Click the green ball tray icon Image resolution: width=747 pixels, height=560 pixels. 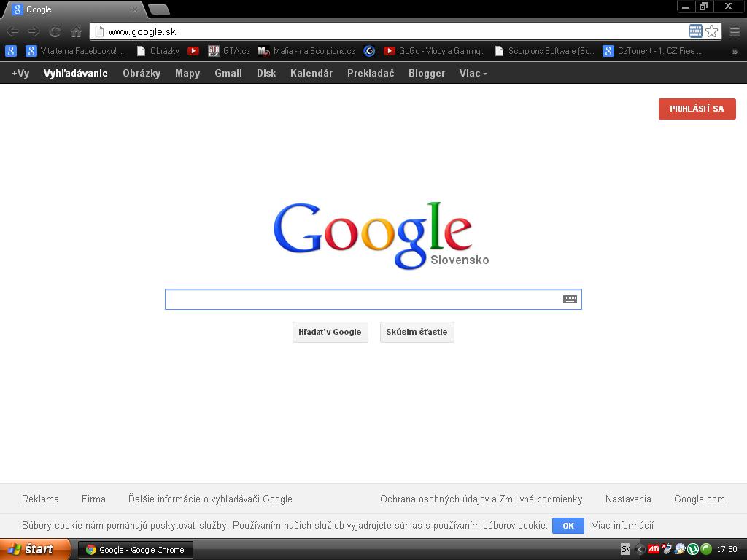tap(706, 549)
